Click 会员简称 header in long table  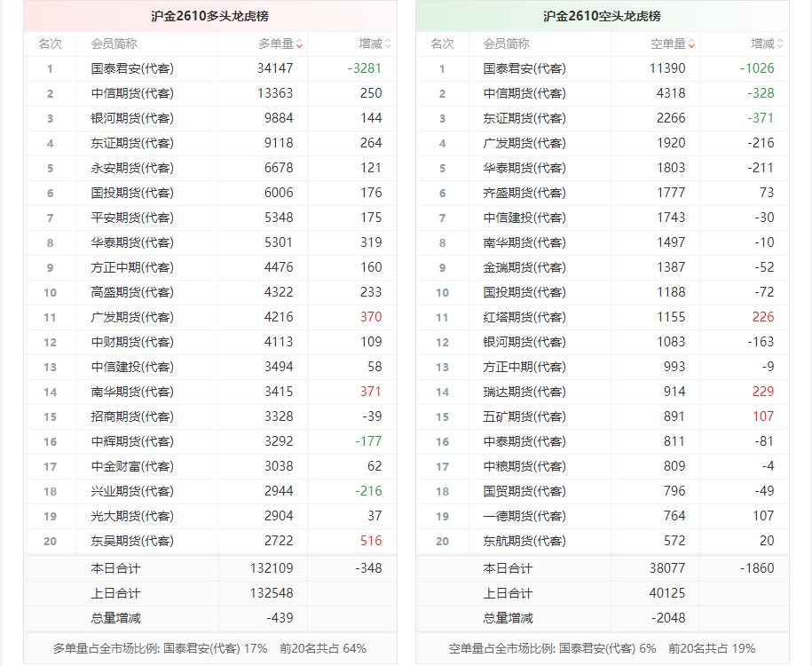click(114, 44)
